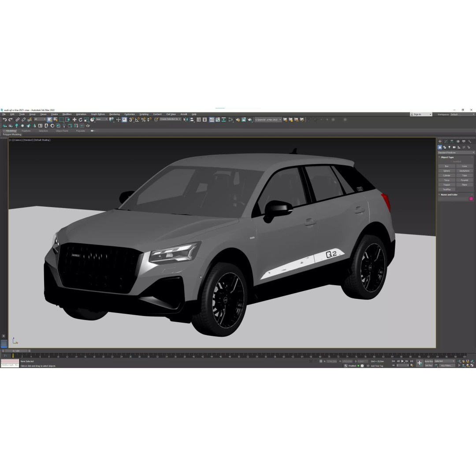Open the Rendering menu
Viewport: 476px width, 476px height.
tap(115, 115)
